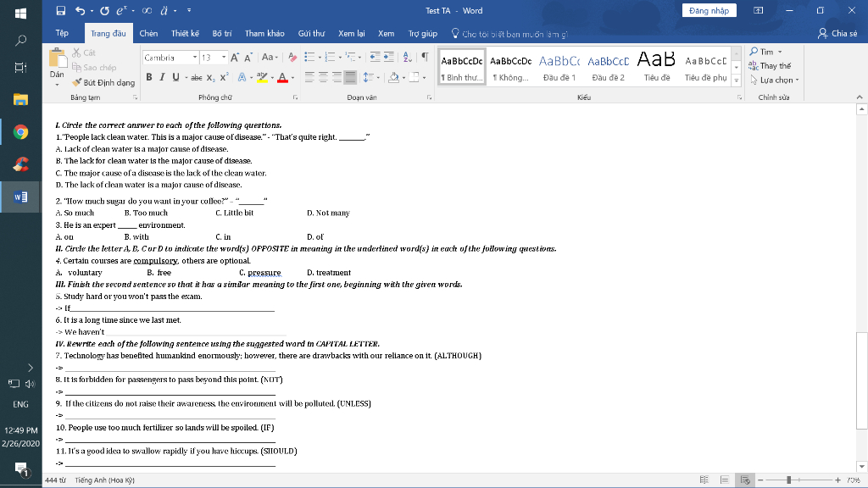
Task: Collapse the ribbon with chevron
Action: pyautogui.click(x=860, y=97)
